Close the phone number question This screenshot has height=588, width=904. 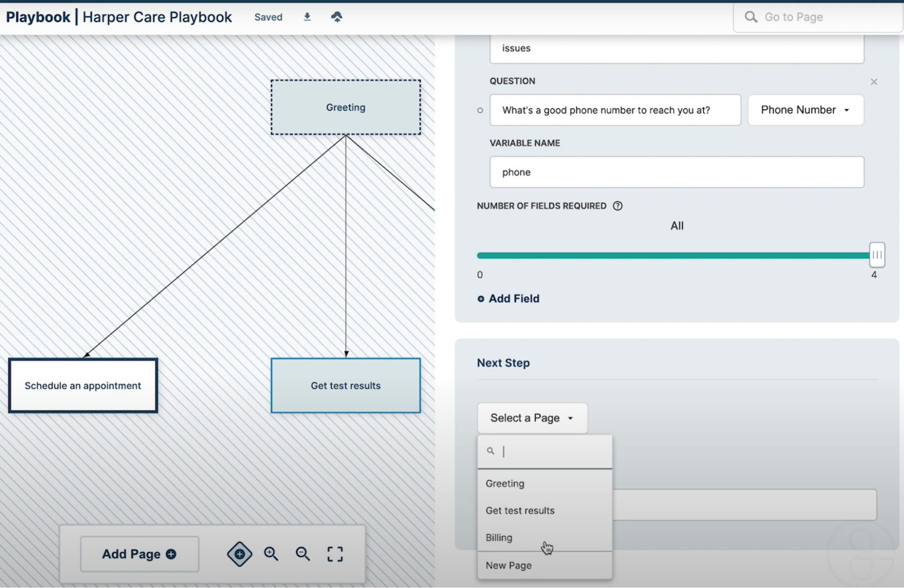(x=874, y=82)
